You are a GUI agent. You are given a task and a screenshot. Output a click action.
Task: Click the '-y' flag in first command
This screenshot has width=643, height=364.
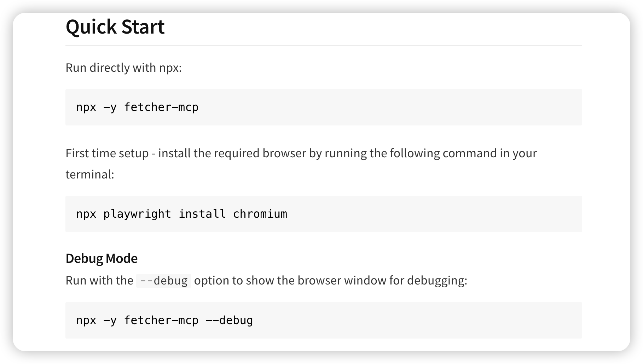click(x=110, y=108)
